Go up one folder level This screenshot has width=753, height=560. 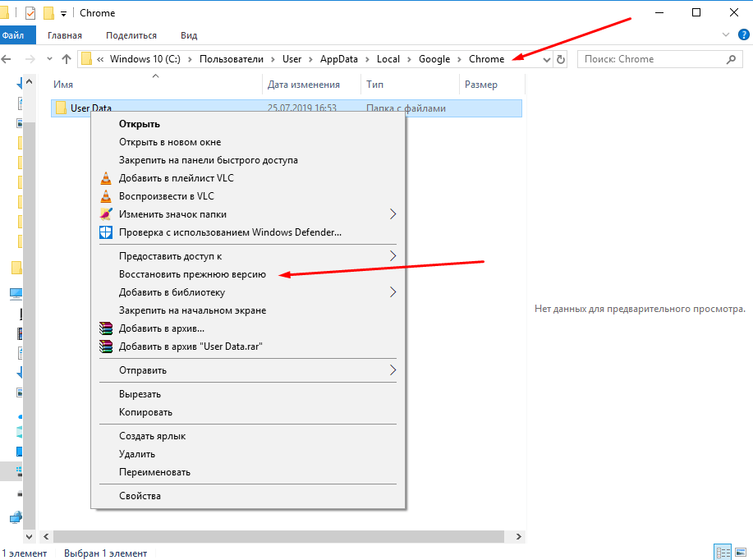[67, 59]
